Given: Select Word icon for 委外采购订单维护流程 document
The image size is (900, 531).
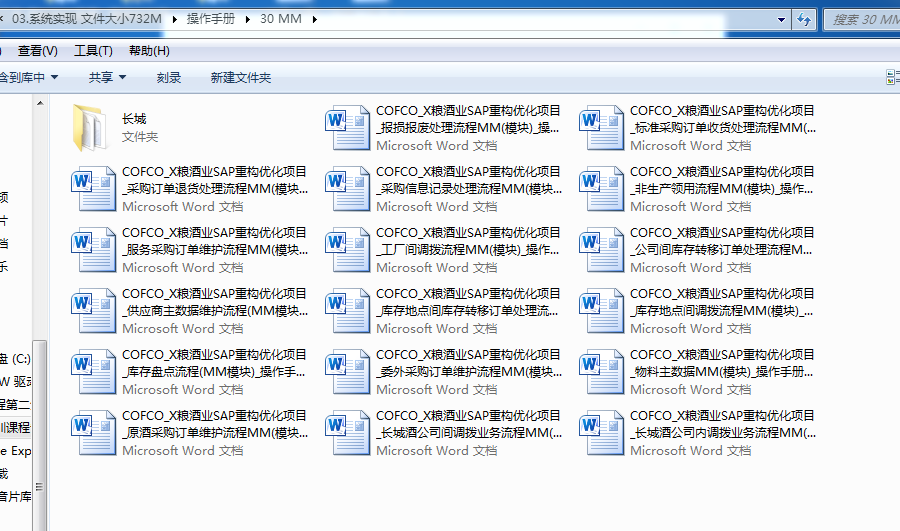Looking at the screenshot, I should pos(347,371).
